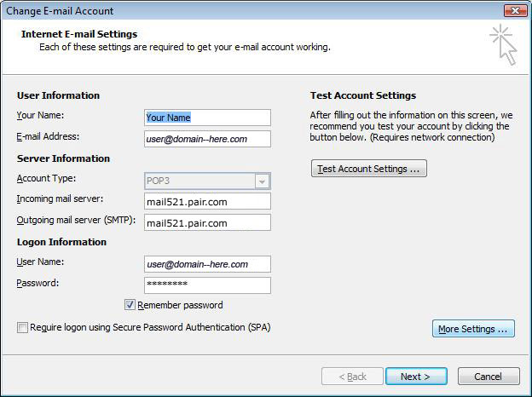Click the Remember password label text
Screen dimensions: 532x397
pyautogui.click(x=180, y=305)
